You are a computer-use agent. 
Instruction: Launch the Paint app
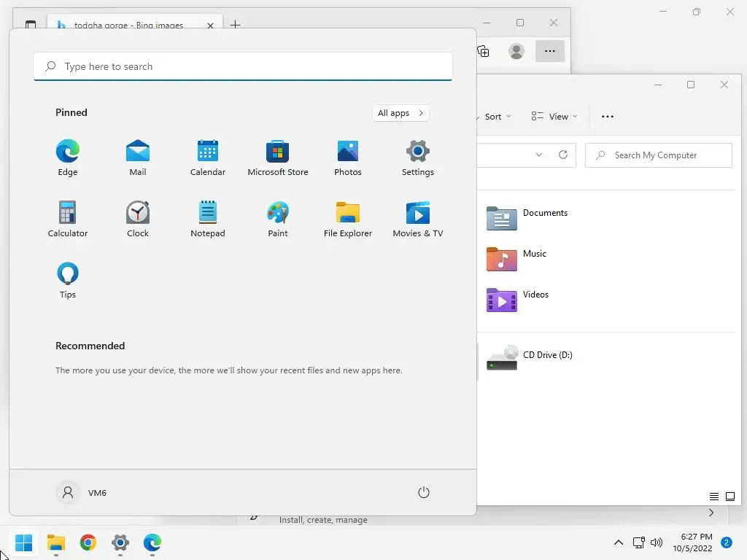(278, 219)
